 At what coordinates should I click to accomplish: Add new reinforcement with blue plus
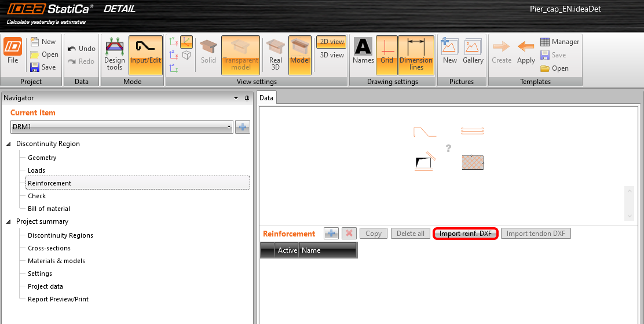point(331,234)
